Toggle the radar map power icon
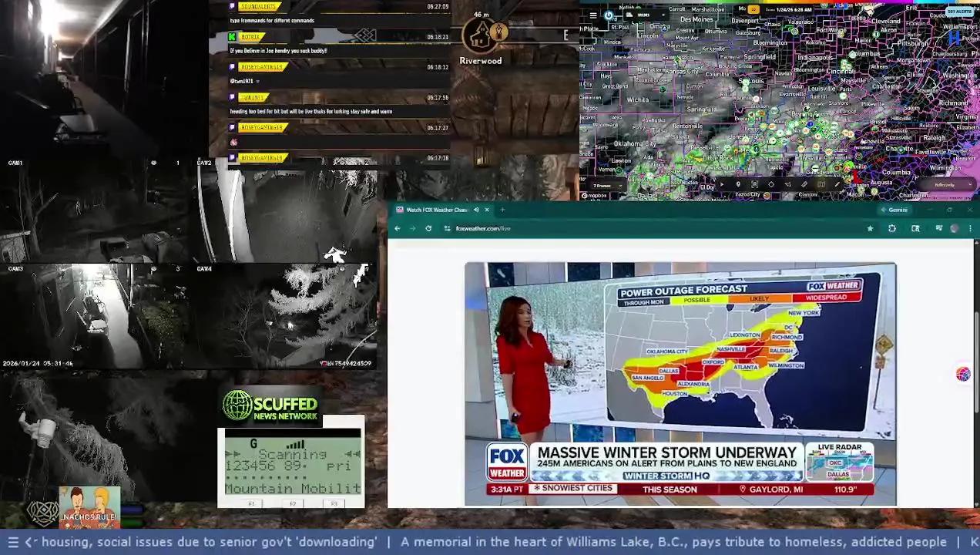The width and height of the screenshot is (980, 555). (609, 15)
